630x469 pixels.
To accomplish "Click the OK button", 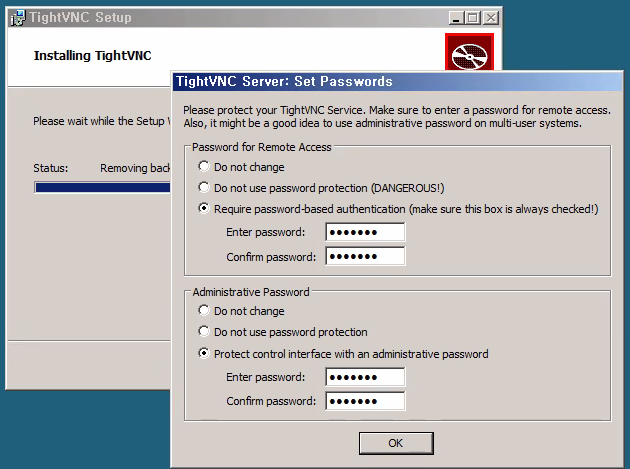I will (x=396, y=443).
